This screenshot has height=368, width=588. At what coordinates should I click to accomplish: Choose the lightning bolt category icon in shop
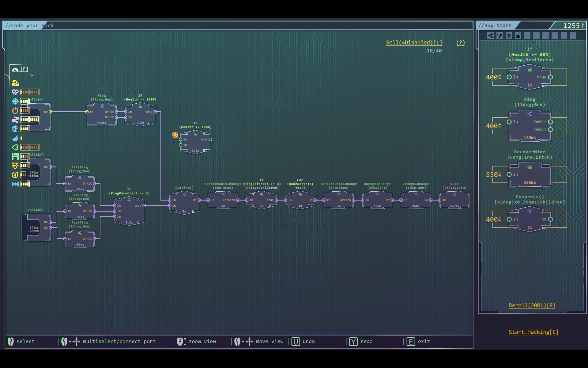click(509, 36)
